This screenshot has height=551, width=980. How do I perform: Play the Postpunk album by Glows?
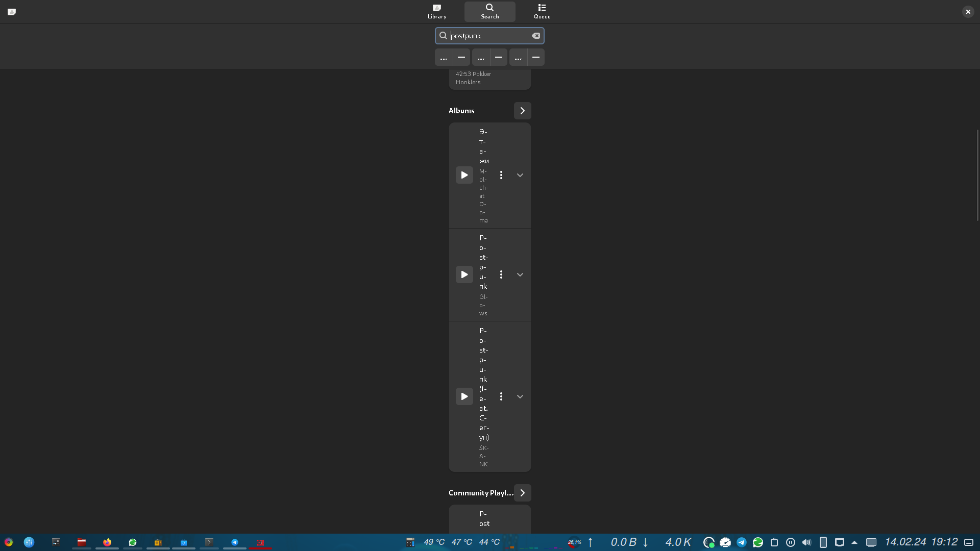464,274
